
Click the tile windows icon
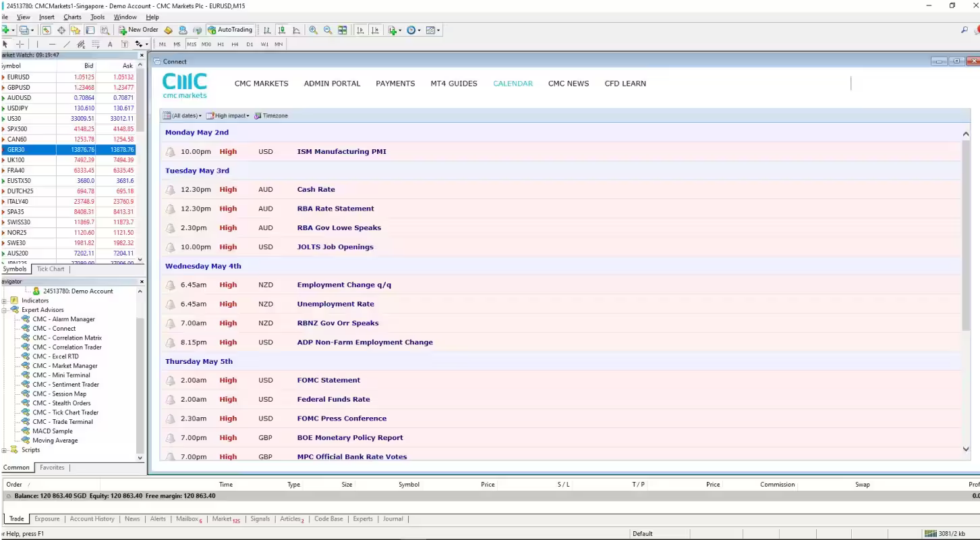click(343, 30)
